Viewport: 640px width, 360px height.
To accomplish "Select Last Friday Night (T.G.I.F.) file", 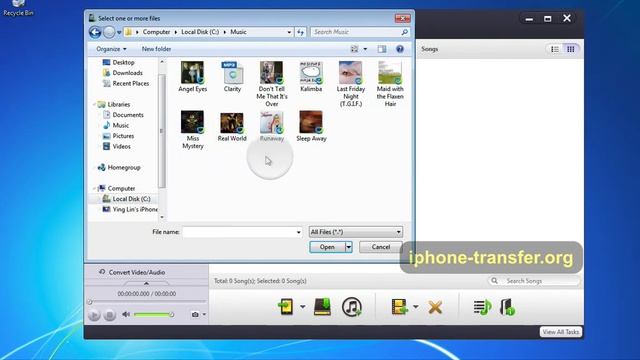I will (x=351, y=84).
